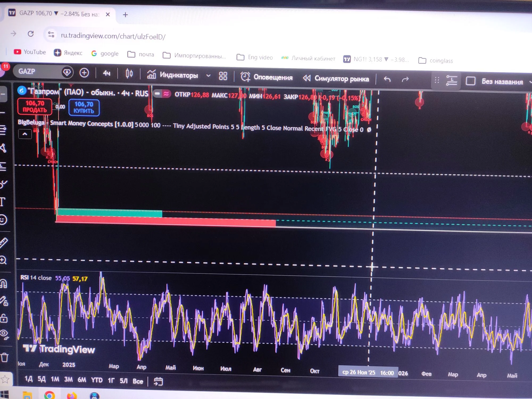Set date range to 5Д

tap(41, 379)
